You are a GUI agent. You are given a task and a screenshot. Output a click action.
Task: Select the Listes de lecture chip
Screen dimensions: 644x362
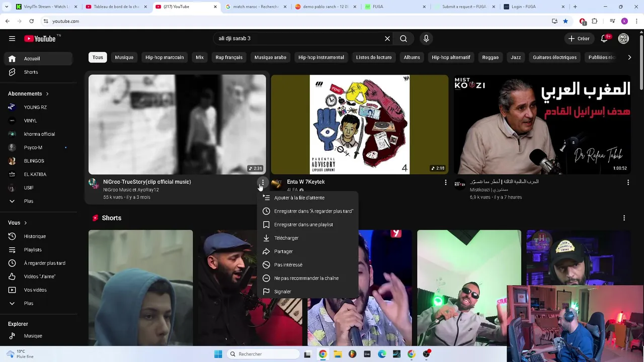pyautogui.click(x=374, y=57)
